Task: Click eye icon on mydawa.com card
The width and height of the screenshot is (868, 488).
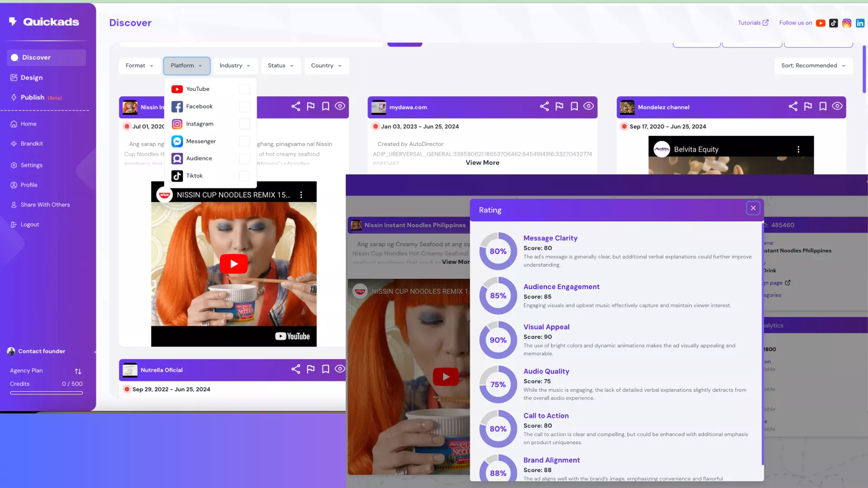Action: (589, 106)
